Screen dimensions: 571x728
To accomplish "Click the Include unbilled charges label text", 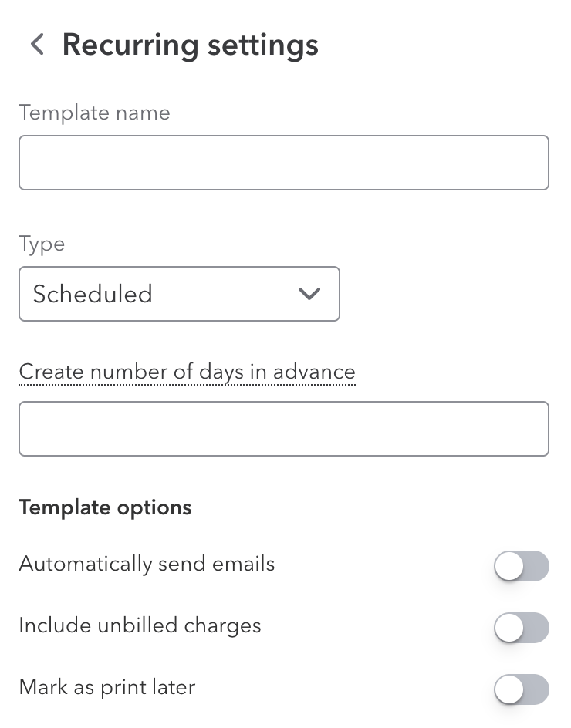I will [x=140, y=625].
